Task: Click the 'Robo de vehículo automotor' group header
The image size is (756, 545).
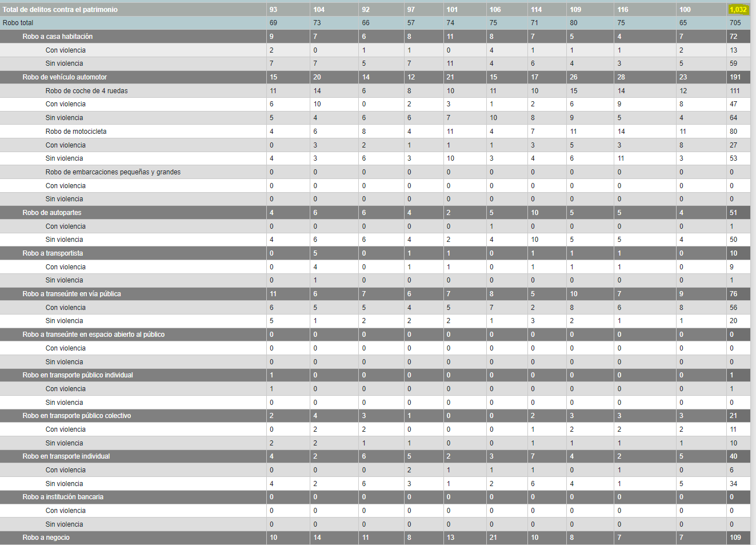Action: tap(65, 77)
